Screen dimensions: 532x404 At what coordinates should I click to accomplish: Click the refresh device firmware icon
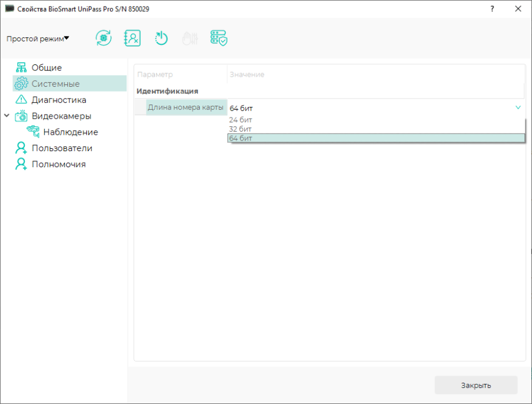[103, 38]
